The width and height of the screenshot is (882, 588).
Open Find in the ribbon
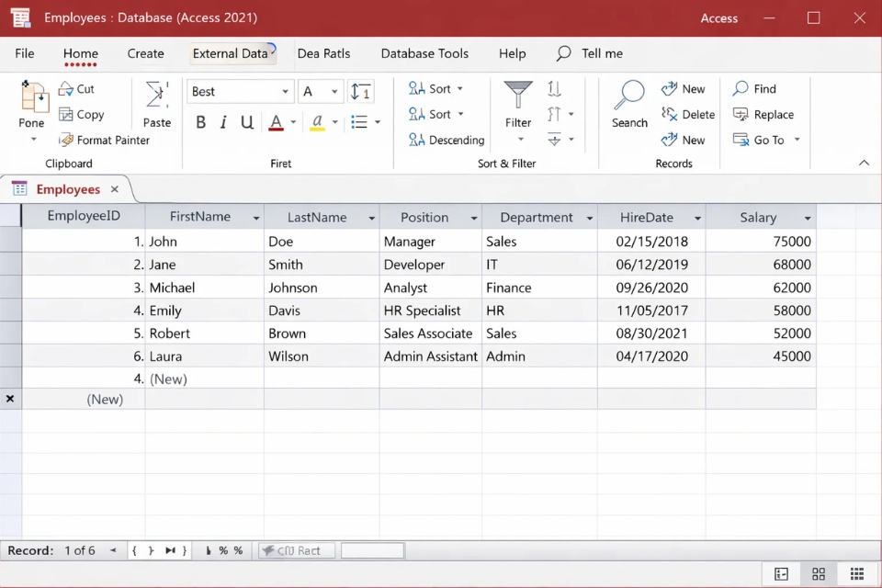754,89
